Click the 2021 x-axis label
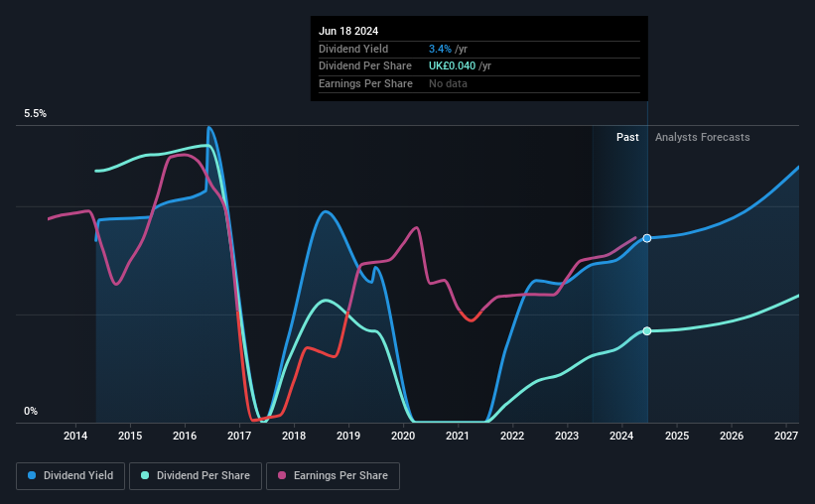This screenshot has height=504, width=815. tap(458, 436)
